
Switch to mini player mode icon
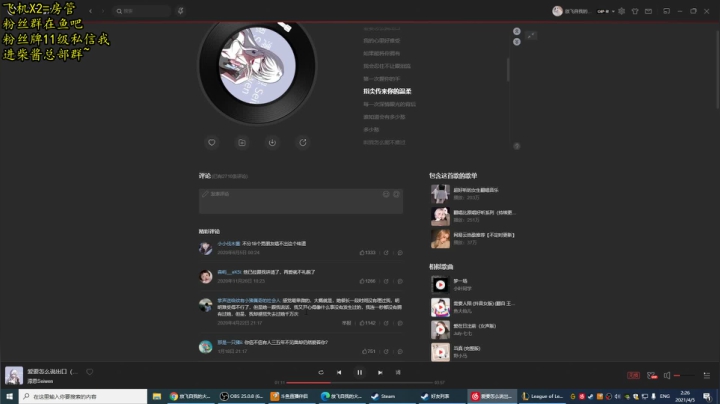pos(666,11)
